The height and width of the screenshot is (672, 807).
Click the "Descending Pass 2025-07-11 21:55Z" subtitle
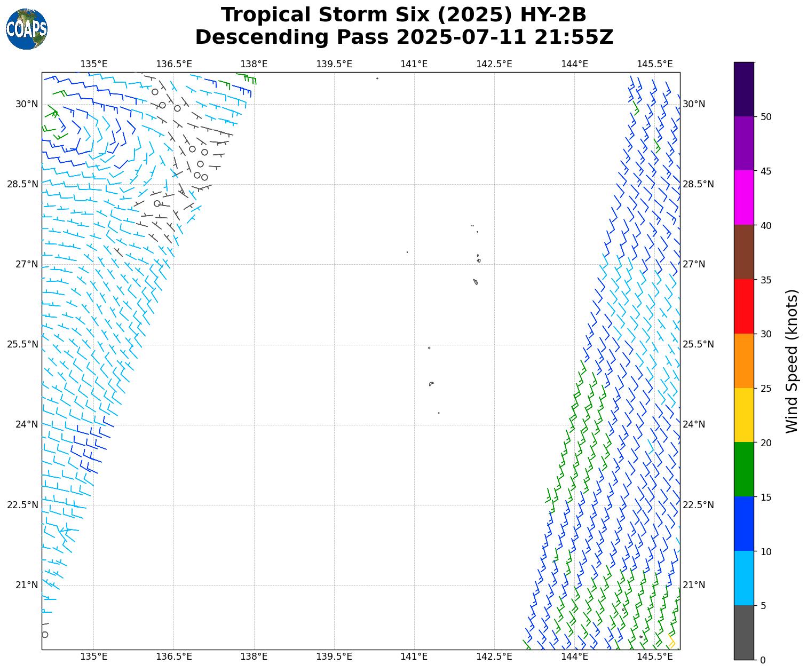point(404,37)
